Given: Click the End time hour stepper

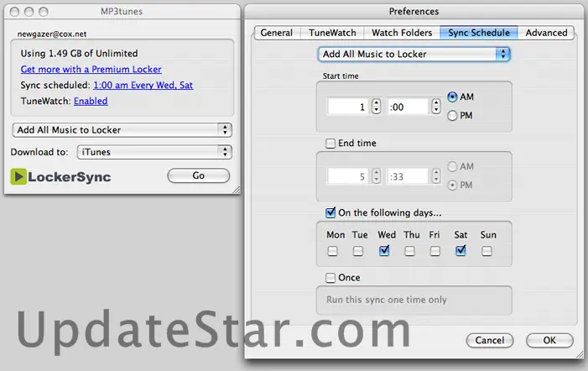Looking at the screenshot, I should (376, 176).
